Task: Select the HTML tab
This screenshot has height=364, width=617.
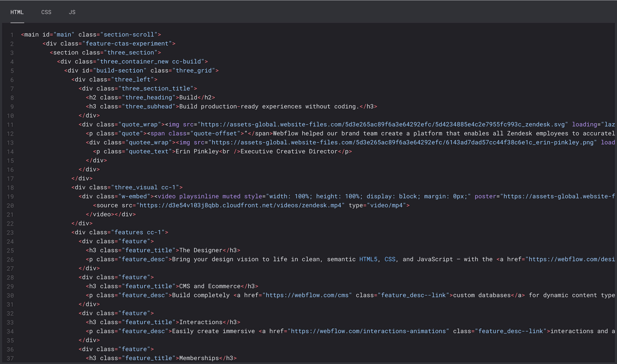Action: [x=17, y=12]
